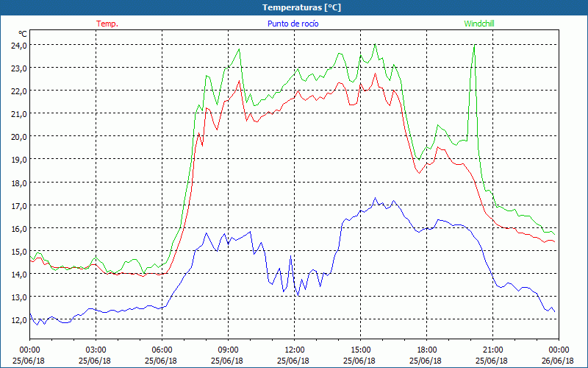Image resolution: width=588 pixels, height=368 pixels.
Task: Click the 06:00 time label
Action: tap(162, 350)
